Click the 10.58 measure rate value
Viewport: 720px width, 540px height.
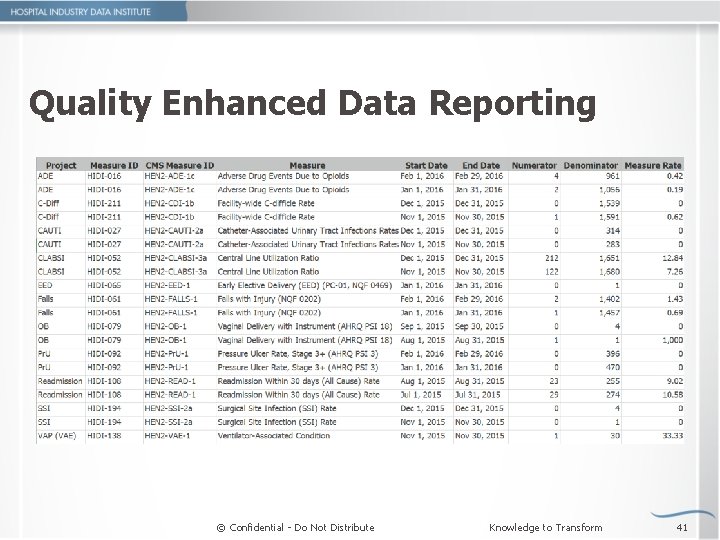[672, 394]
